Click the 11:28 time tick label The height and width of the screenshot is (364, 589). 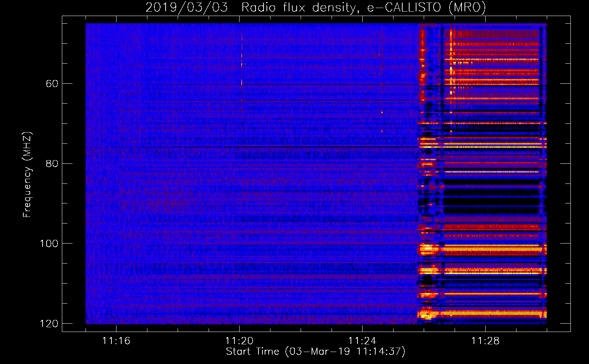pyautogui.click(x=485, y=341)
